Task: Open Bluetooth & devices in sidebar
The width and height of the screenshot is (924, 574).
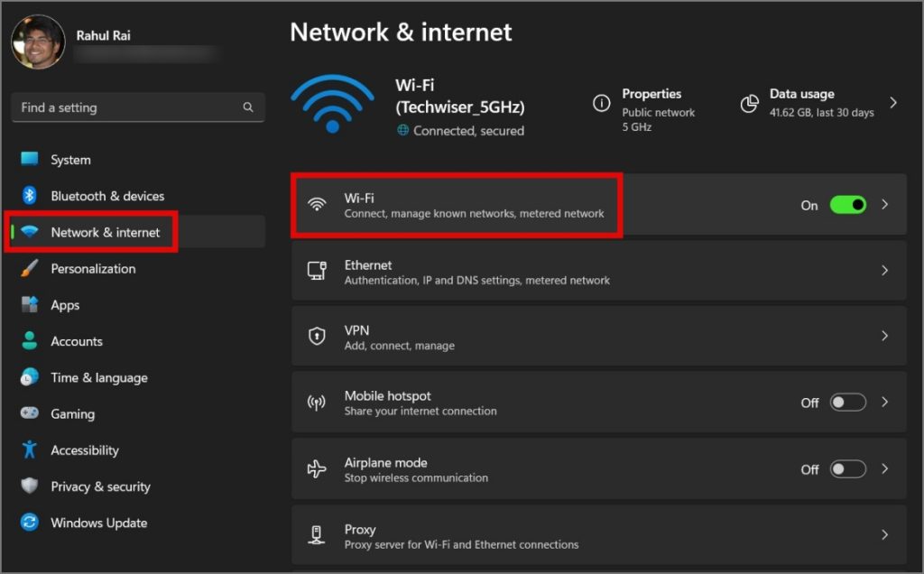Action: (107, 196)
